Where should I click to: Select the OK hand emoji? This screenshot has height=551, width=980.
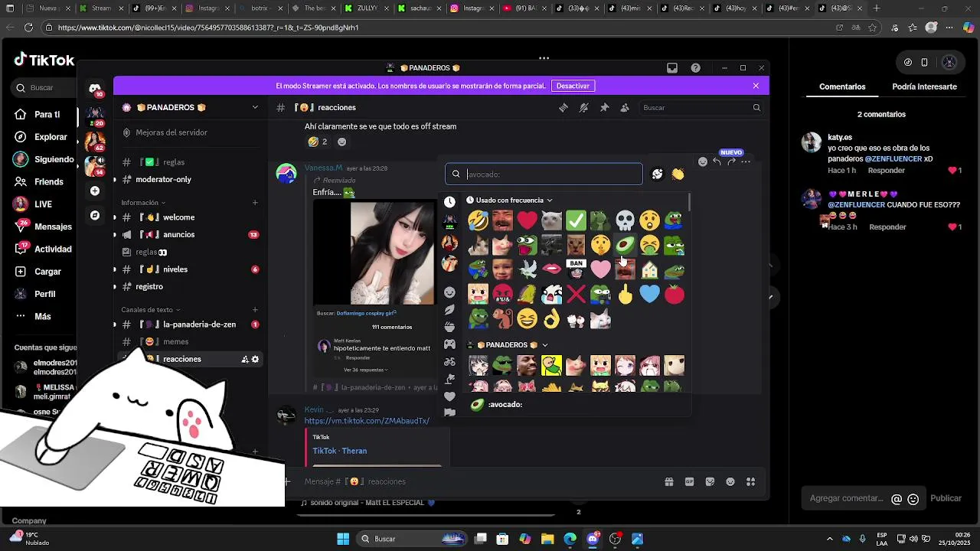click(551, 318)
